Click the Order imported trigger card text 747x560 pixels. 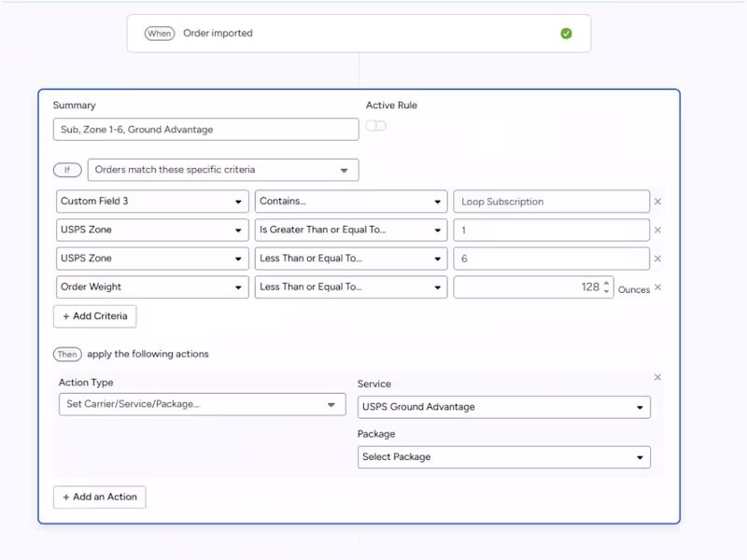[218, 34]
